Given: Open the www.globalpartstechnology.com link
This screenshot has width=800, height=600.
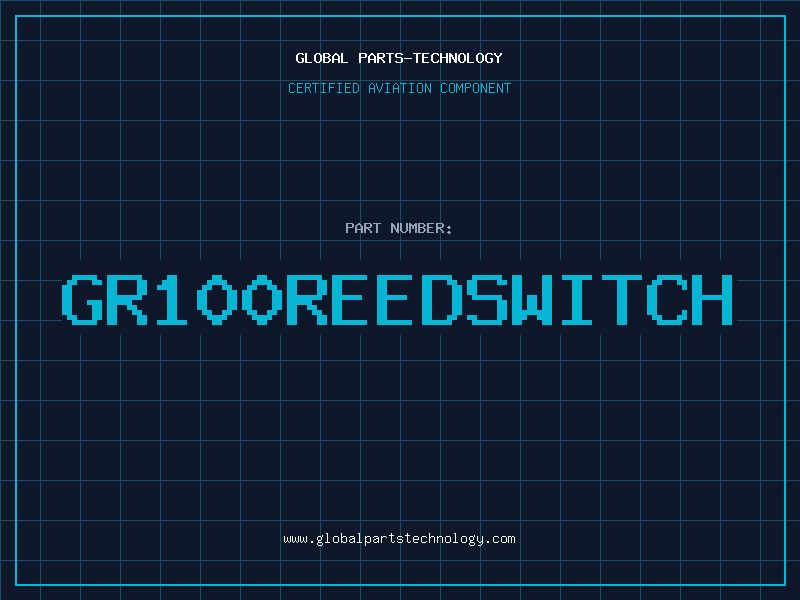Looking at the screenshot, I should [x=399, y=539].
